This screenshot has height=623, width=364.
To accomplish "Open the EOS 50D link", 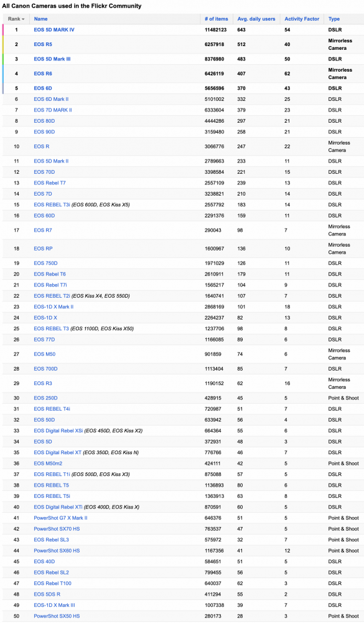I will coord(44,420).
